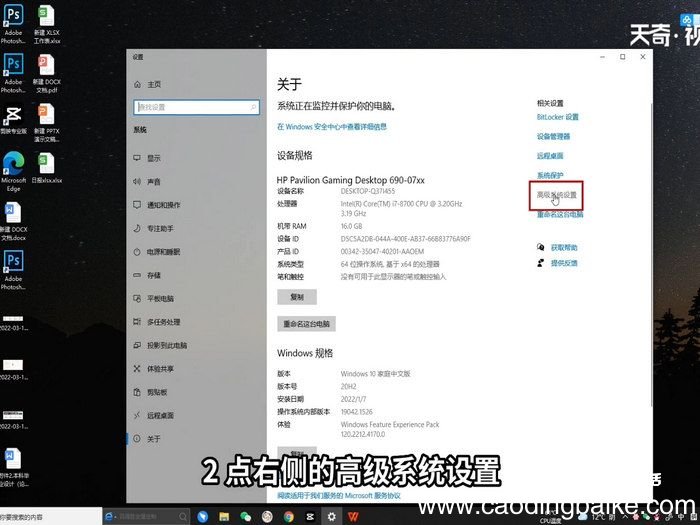700x525 pixels.
Task: Open WeChat from the taskbar
Action: point(246,517)
